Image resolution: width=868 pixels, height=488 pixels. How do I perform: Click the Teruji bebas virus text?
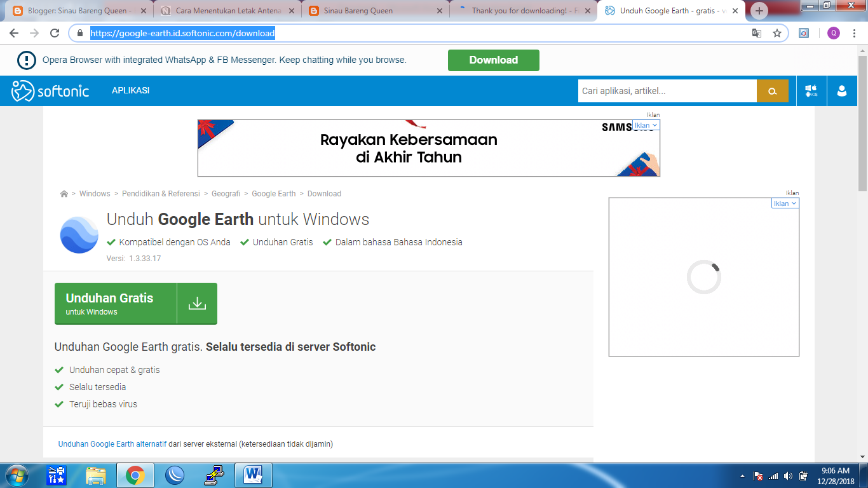point(103,404)
